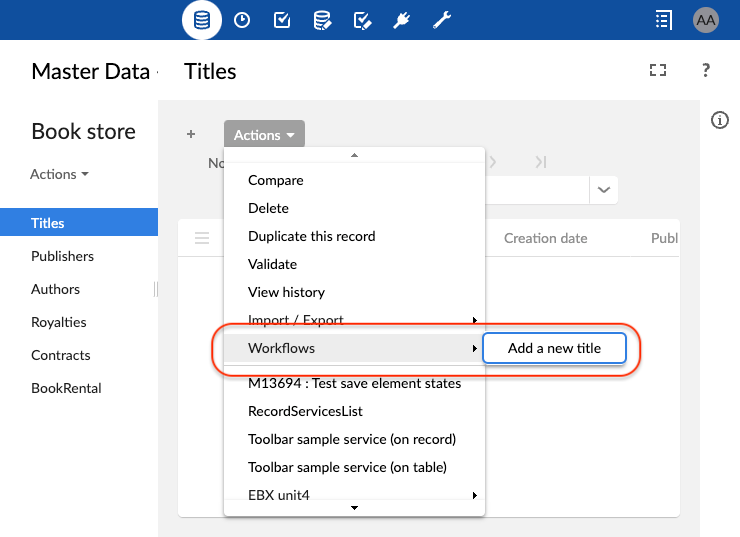740x537 pixels.
Task: Open the checkbox tasks icon in header
Action: tap(282, 19)
